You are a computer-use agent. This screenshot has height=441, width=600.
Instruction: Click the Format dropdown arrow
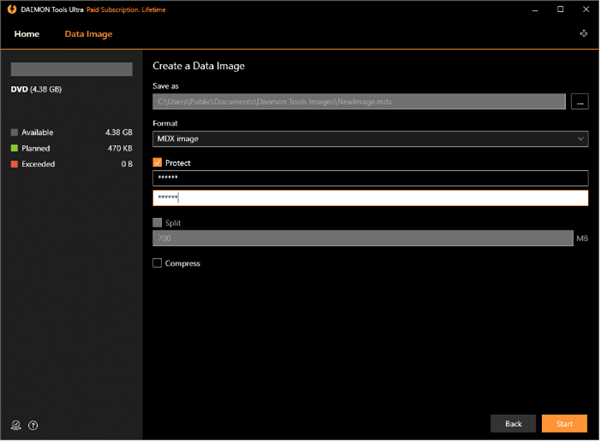coord(581,139)
